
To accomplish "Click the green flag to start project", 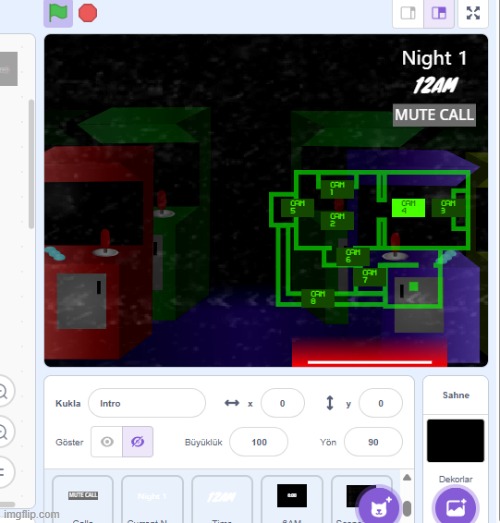I will 58,13.
